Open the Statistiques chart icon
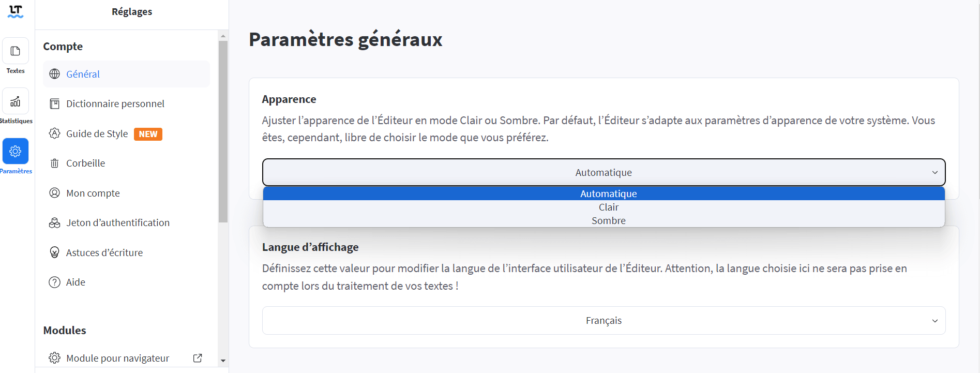The image size is (980, 373). 16,101
